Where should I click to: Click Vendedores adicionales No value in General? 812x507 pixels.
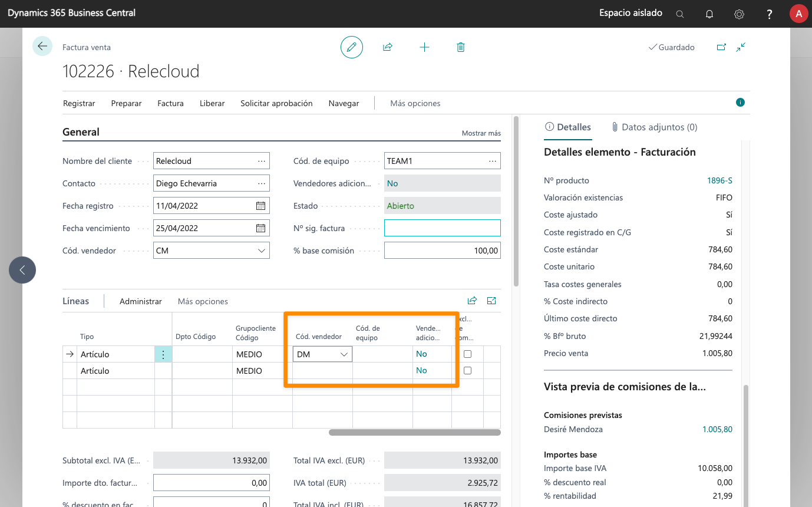tap(443, 183)
